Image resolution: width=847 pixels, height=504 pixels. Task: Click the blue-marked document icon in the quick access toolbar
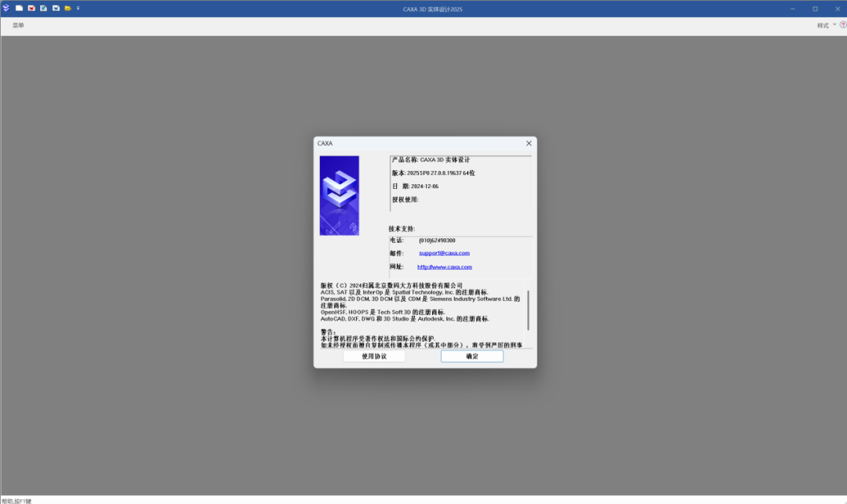coord(56,8)
